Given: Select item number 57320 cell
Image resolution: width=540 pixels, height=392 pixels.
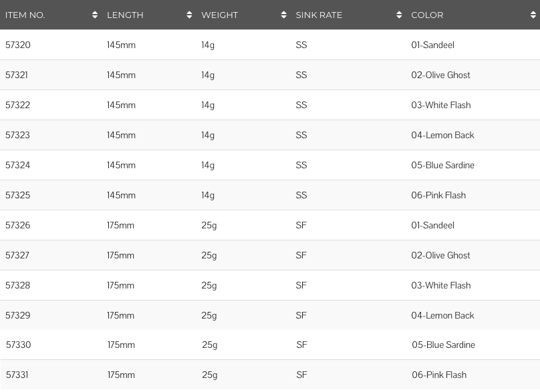Looking at the screenshot, I should click(18, 45).
